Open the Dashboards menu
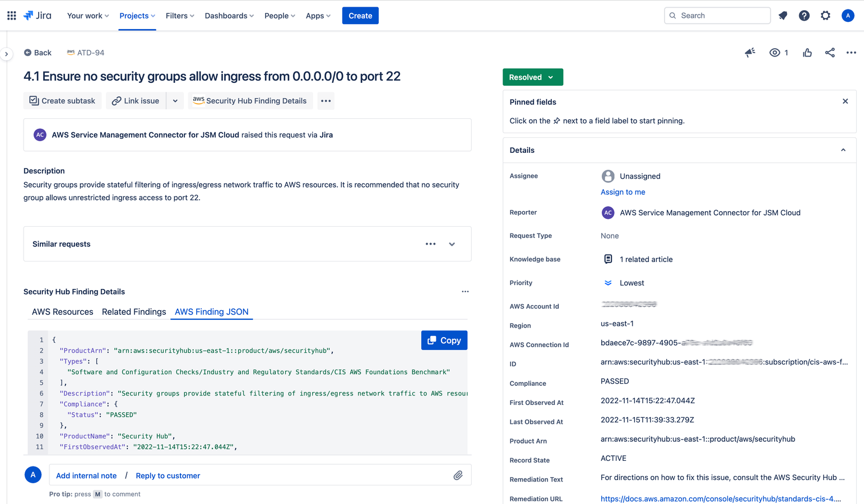This screenshot has width=864, height=504. [229, 16]
